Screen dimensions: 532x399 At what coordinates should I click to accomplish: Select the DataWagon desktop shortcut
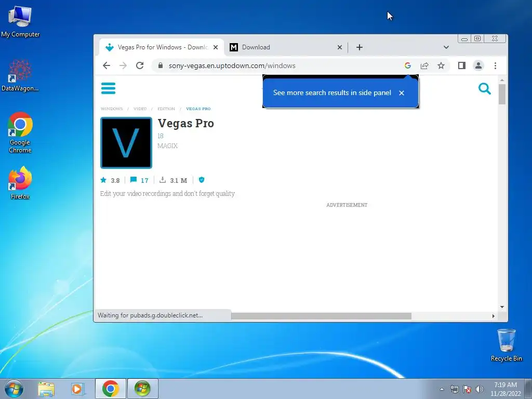[20, 75]
